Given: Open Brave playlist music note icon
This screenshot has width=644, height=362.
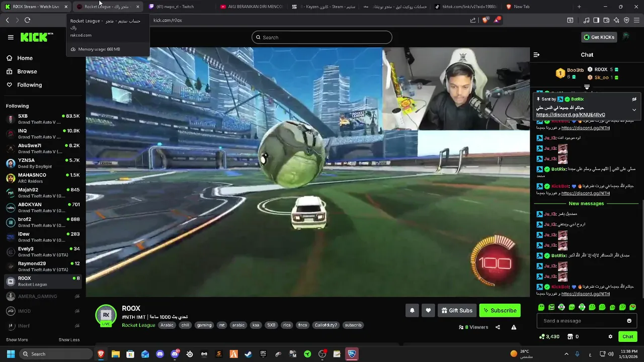Looking at the screenshot, I should pyautogui.click(x=586, y=20).
